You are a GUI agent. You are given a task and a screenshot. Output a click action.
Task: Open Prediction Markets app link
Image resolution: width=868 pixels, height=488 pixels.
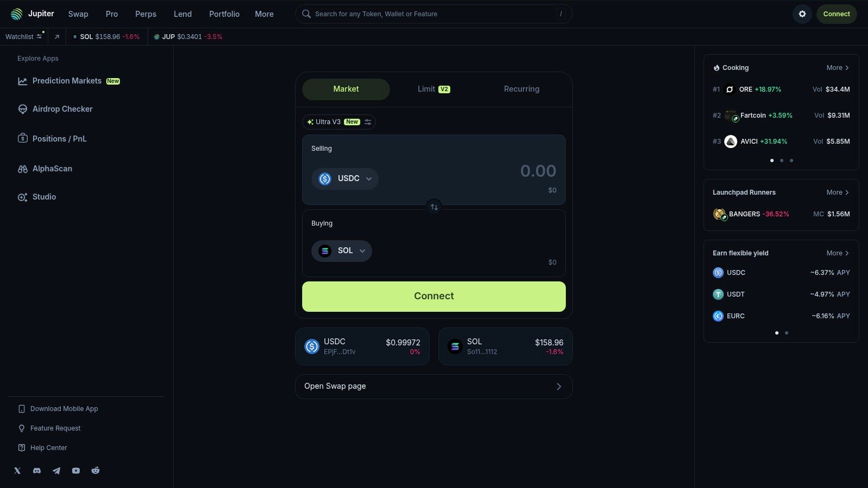(x=69, y=81)
